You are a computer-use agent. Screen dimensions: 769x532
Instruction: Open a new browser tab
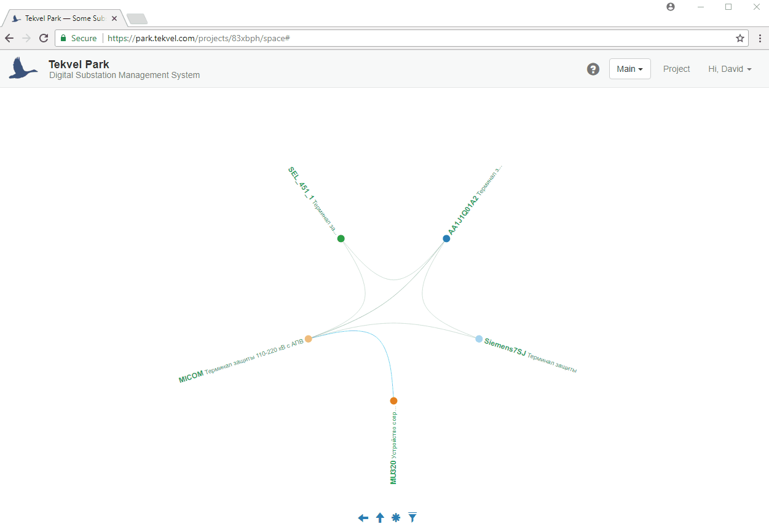pyautogui.click(x=136, y=19)
